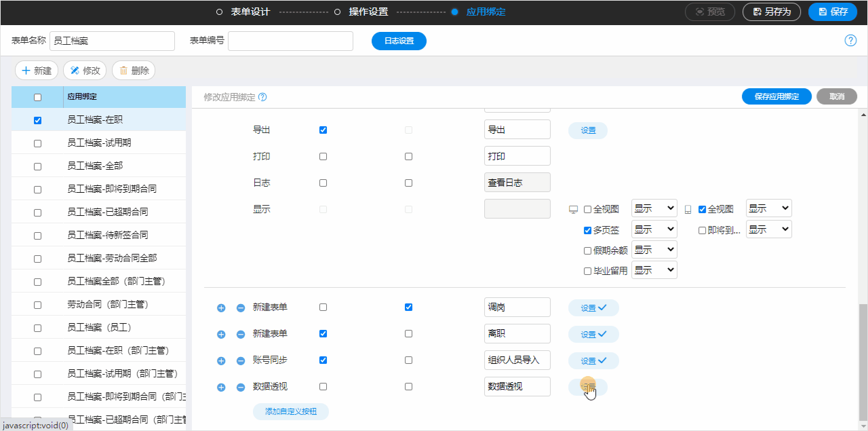Open 显示 dropdown beside 即将到...
Viewport: 868px width, 431px height.
769,229
